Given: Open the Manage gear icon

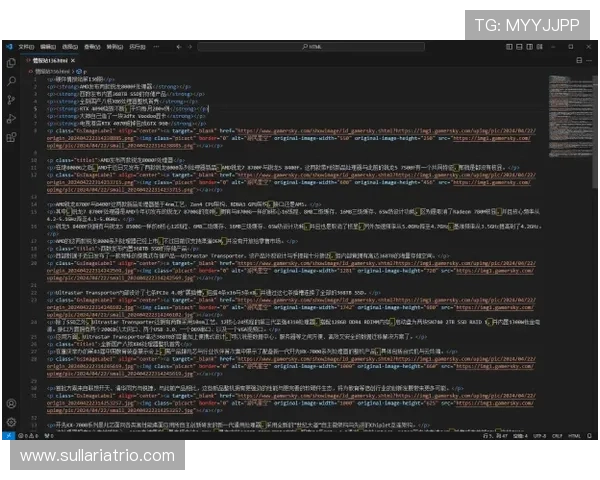Looking at the screenshot, I should tap(11, 422).
